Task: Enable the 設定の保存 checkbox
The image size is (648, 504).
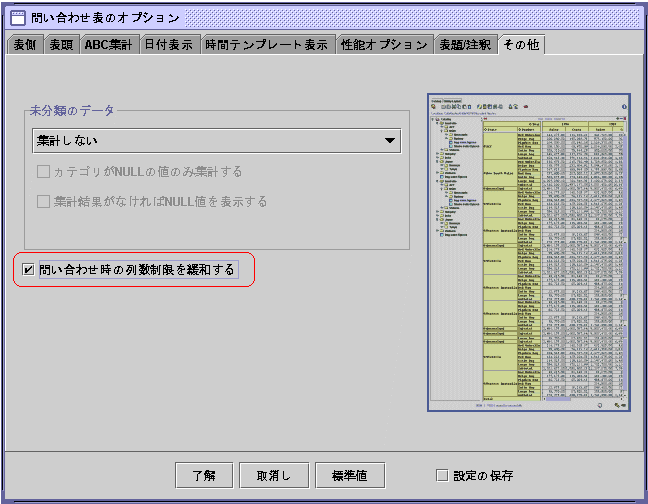Action: [442, 475]
